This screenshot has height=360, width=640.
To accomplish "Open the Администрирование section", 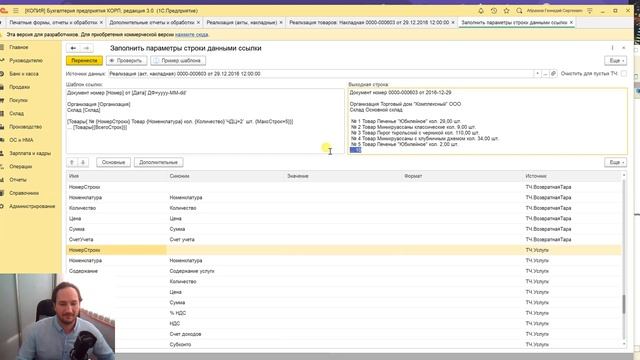I will pos(32,207).
